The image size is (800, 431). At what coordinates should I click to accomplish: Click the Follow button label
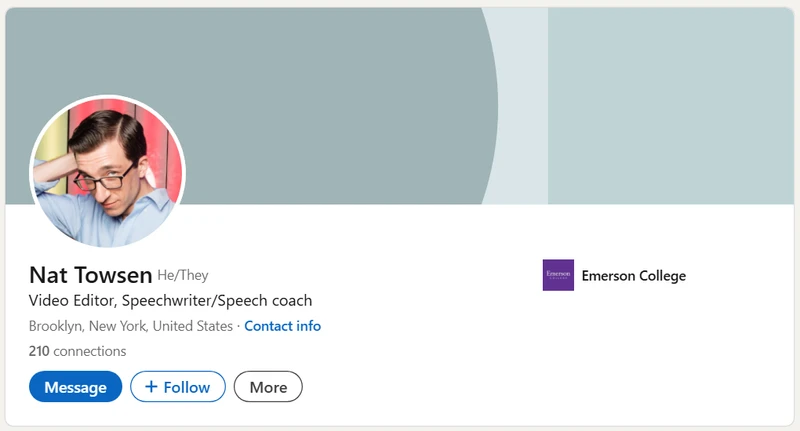(187, 387)
